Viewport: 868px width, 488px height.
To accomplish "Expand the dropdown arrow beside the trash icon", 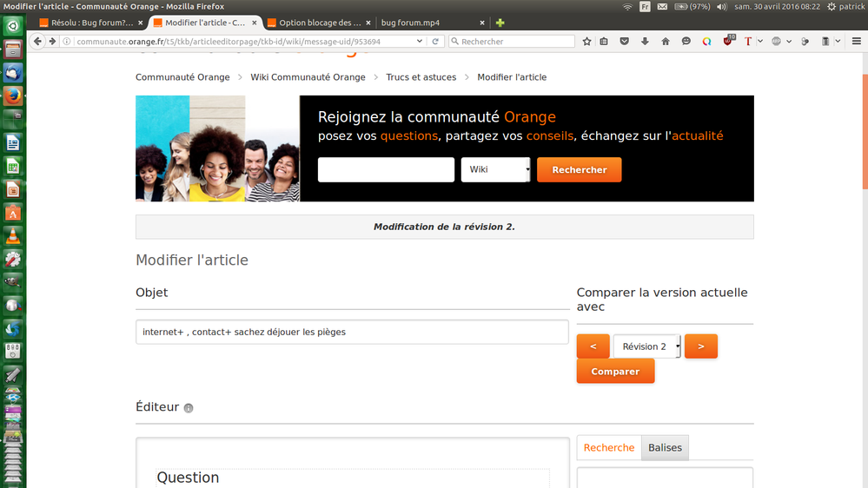I will point(838,42).
